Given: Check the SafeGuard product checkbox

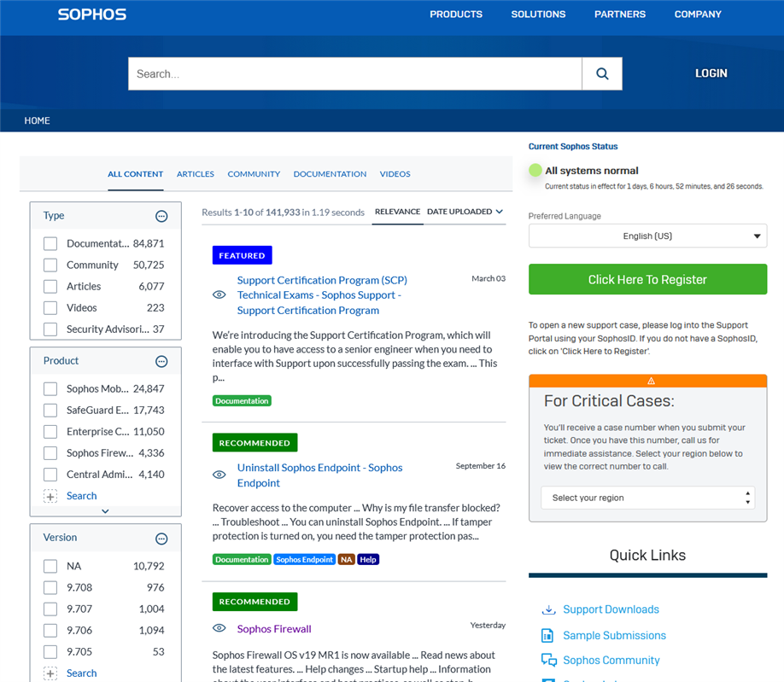Looking at the screenshot, I should (x=50, y=411).
